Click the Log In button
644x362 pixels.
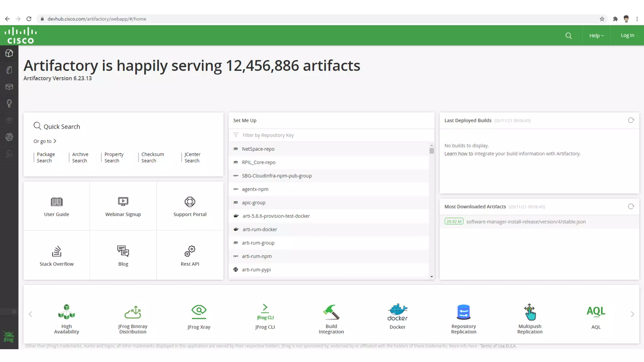627,36
